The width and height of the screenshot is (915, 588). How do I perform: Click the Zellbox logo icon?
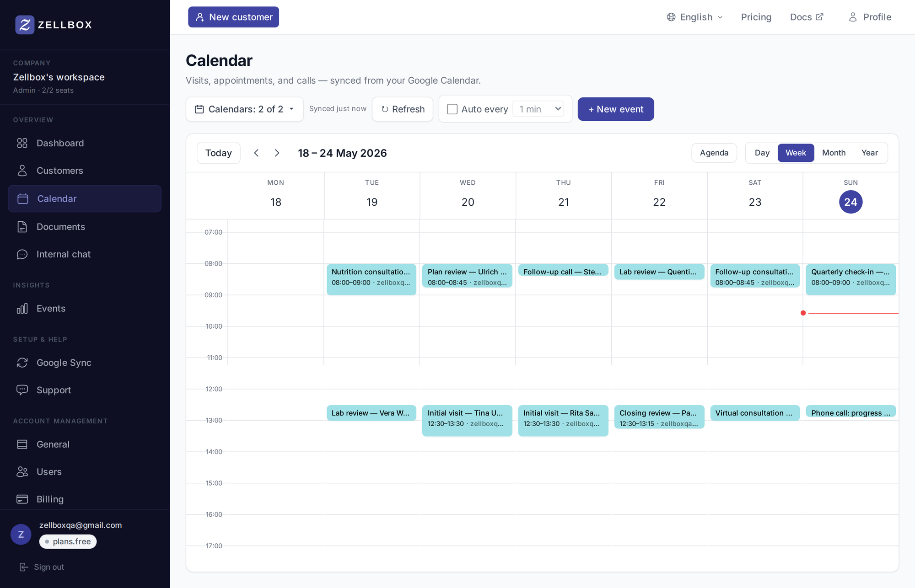25,25
